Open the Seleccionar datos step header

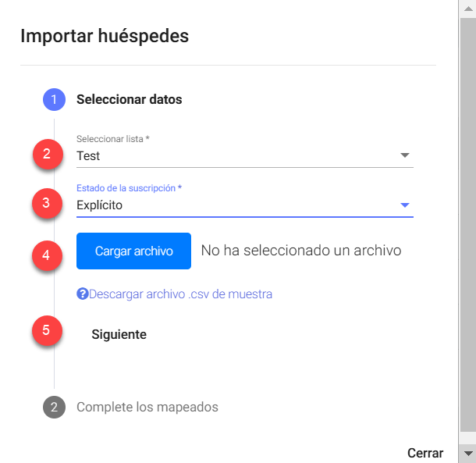[x=129, y=99]
